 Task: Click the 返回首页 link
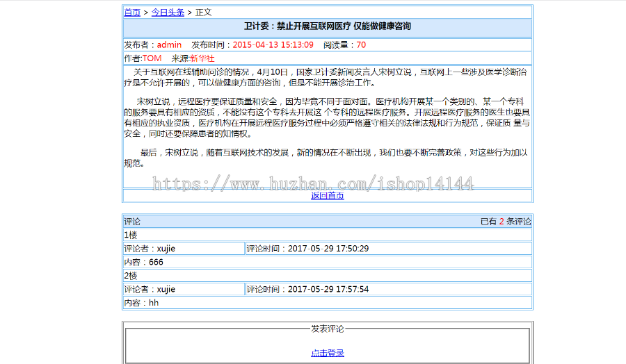[x=328, y=195]
